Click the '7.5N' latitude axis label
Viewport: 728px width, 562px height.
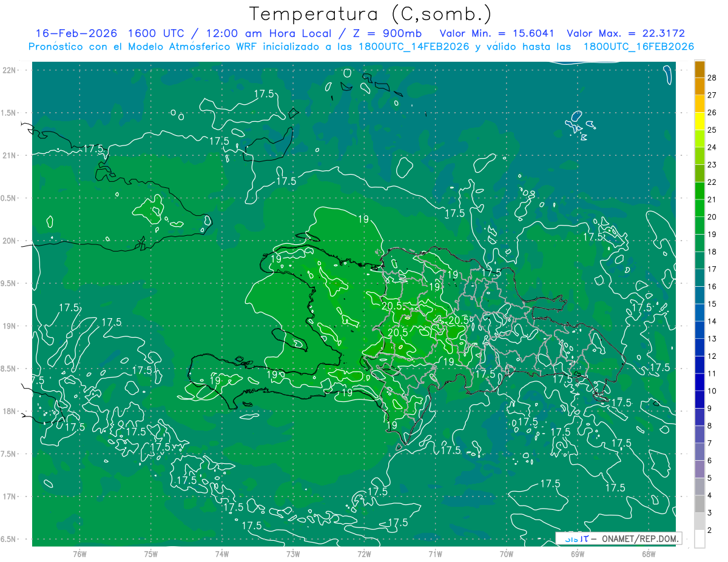click(x=9, y=454)
